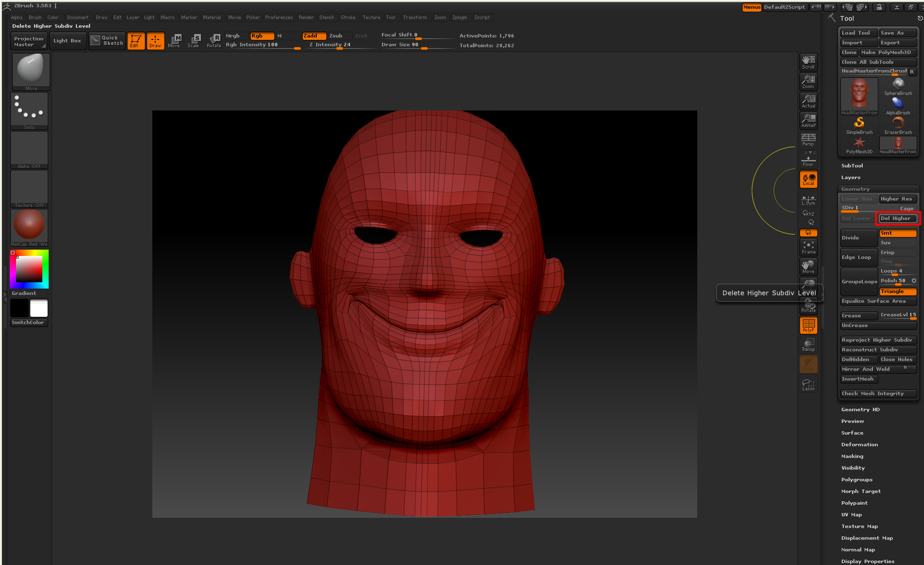This screenshot has width=924, height=565.
Task: Toggle PolyF wireframe display
Action: [808, 325]
